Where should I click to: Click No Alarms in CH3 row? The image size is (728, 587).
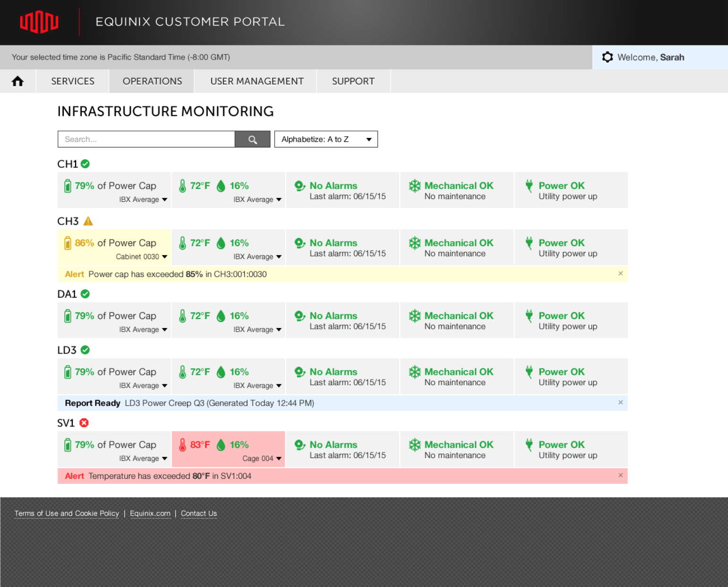[x=334, y=243]
